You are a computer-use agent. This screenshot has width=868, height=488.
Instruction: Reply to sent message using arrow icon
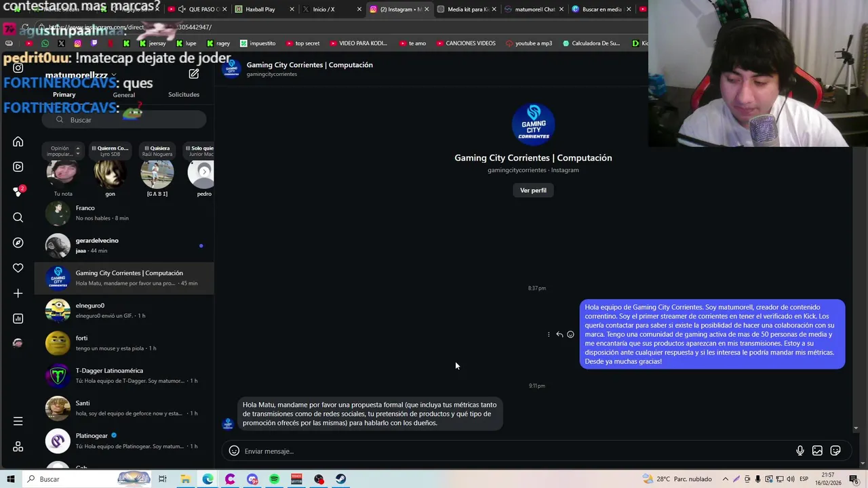(559, 334)
